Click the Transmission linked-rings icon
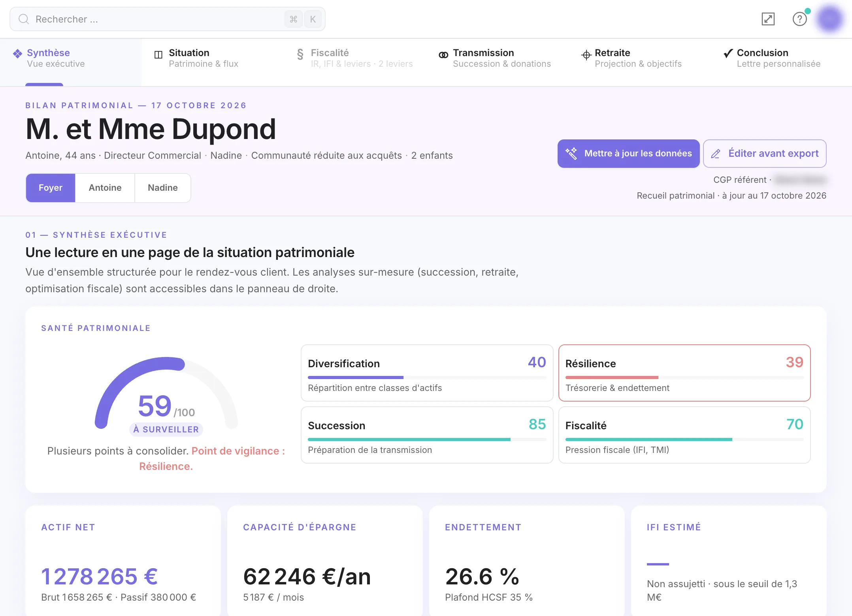 (x=443, y=54)
